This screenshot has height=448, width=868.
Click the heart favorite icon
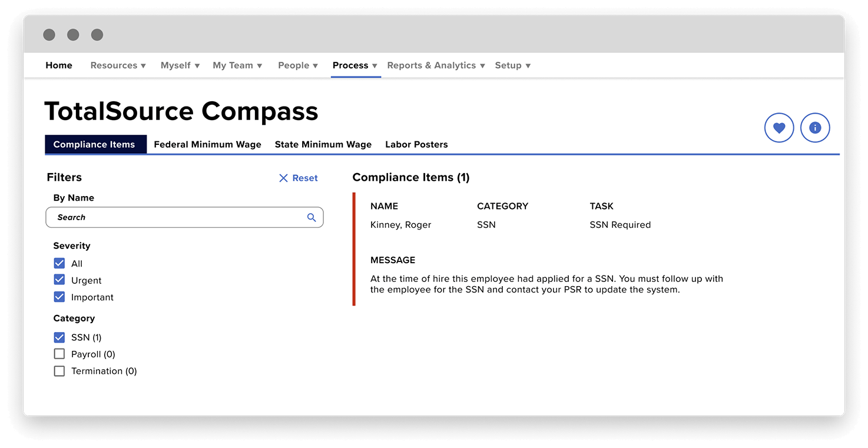779,128
